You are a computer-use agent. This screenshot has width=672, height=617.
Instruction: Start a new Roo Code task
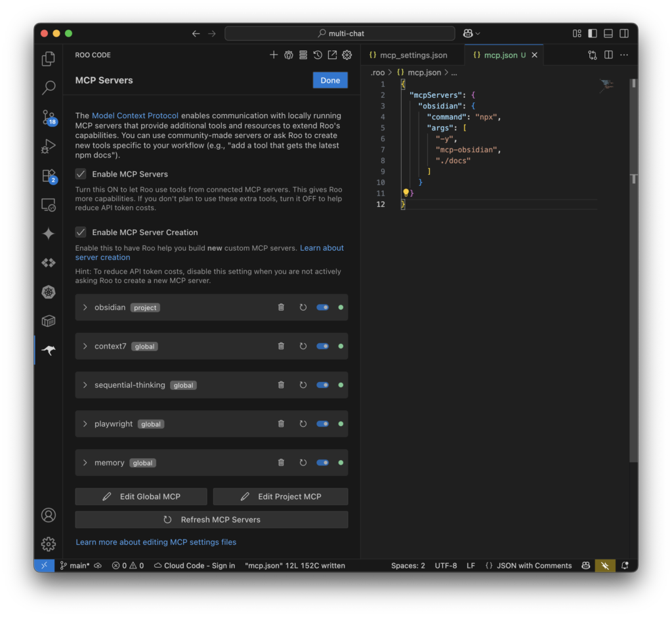pyautogui.click(x=274, y=54)
